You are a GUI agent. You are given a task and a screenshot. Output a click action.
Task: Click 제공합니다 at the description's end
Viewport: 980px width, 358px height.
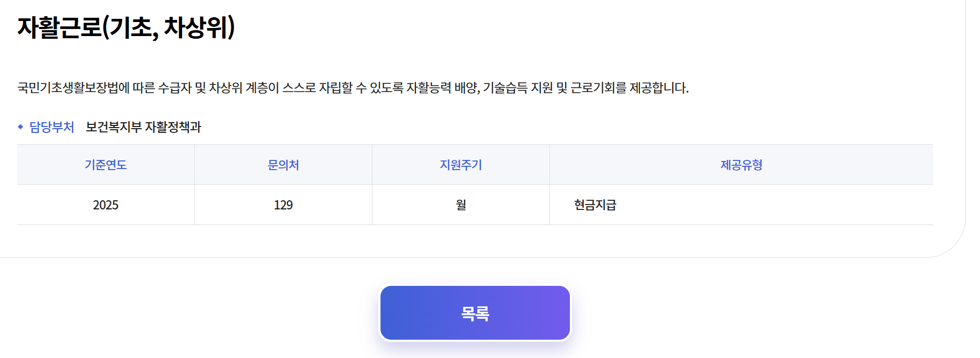point(658,88)
